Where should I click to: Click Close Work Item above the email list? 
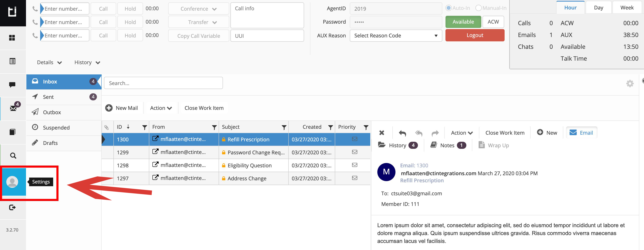(204, 108)
